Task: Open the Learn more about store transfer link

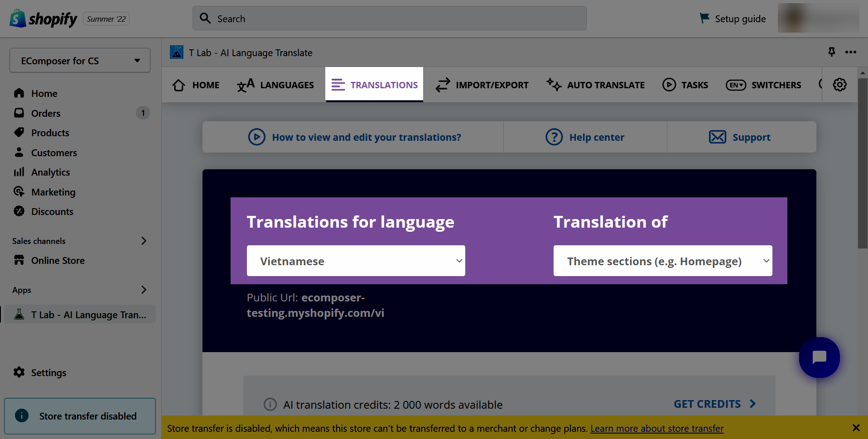Action: [656, 428]
